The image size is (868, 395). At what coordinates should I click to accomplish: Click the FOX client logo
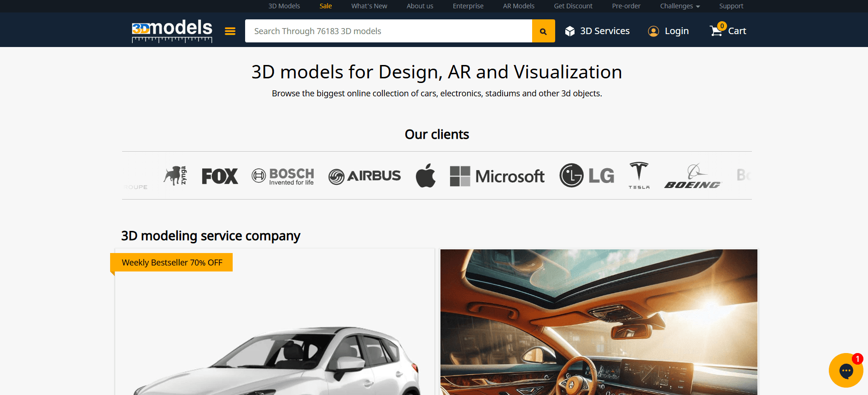tap(220, 176)
